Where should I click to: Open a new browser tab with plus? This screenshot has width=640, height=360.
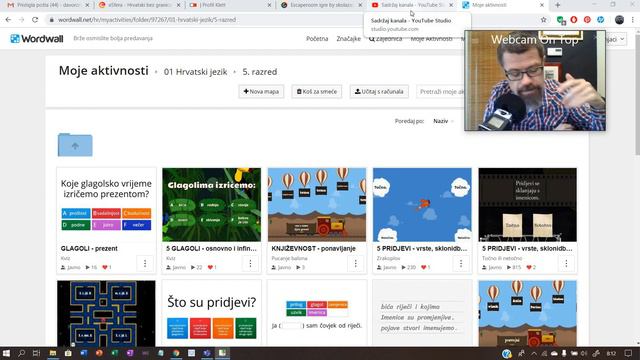pos(558,5)
